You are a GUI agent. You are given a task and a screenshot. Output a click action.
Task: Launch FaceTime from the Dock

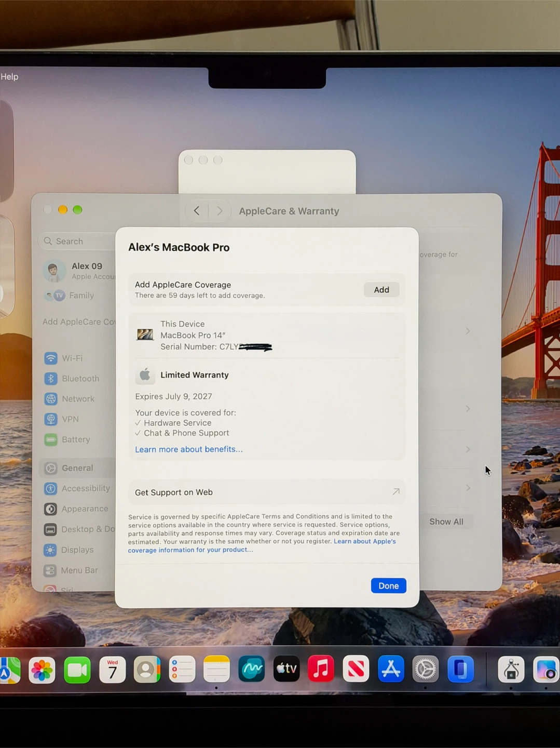point(77,670)
